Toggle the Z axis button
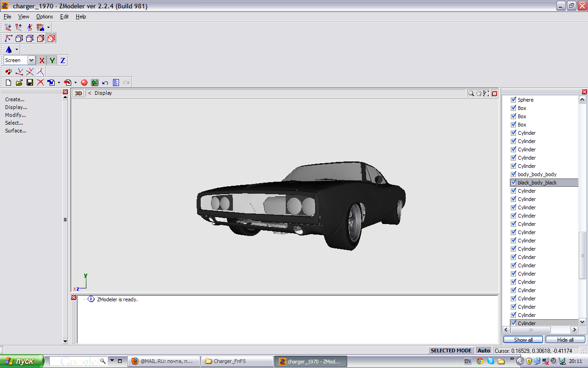Viewport: 588px width, 368px height. click(x=62, y=60)
